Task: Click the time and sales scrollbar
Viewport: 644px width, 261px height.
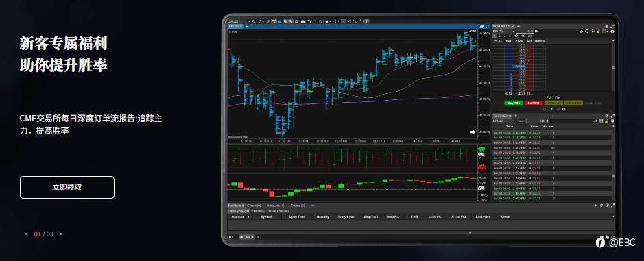Action: [x=614, y=164]
